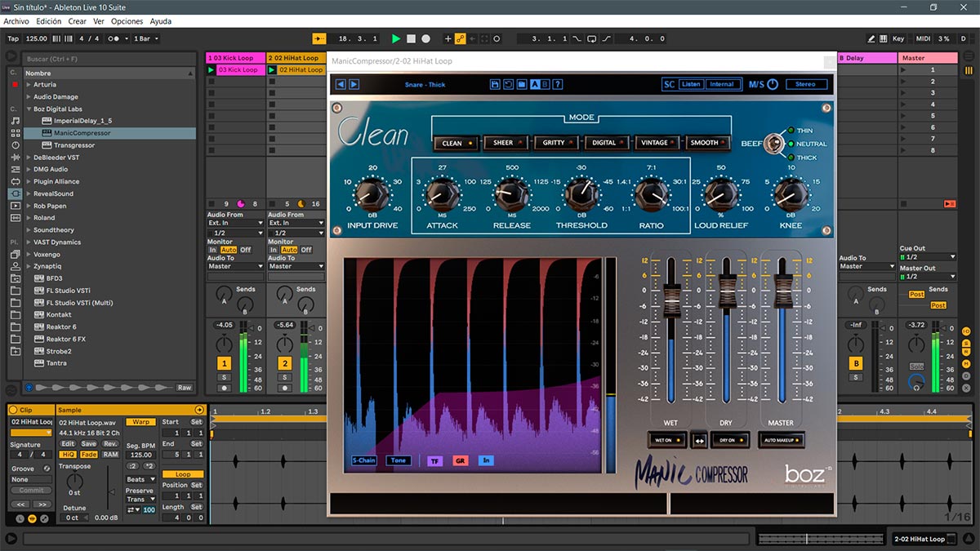Click the Clip activator circle icon
The height and width of the screenshot is (551, 980).
pos(13,410)
